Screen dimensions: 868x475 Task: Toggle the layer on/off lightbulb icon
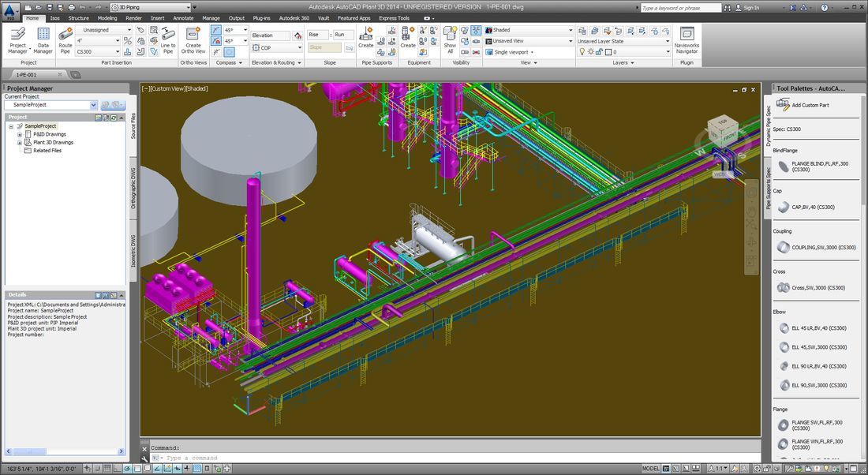click(582, 52)
